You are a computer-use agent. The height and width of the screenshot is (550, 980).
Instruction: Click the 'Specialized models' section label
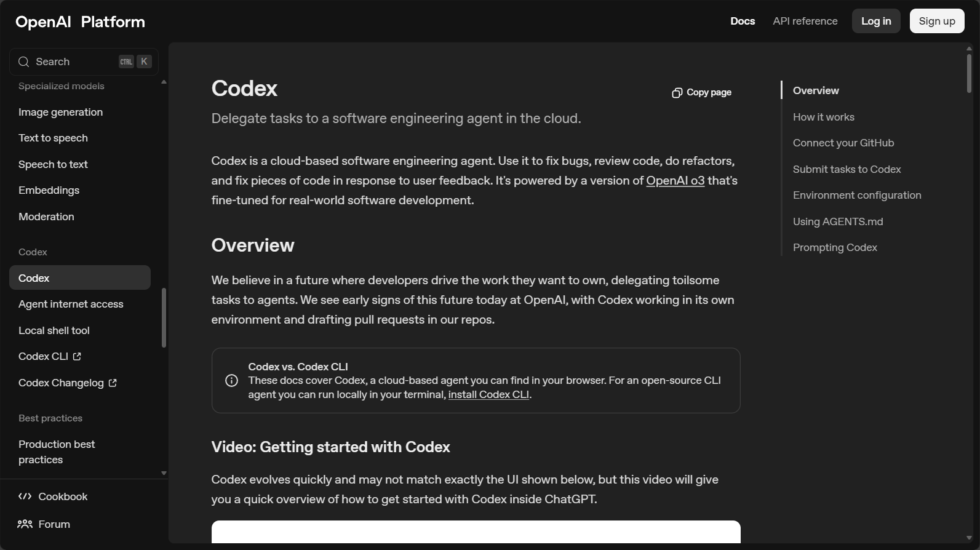[61, 86]
